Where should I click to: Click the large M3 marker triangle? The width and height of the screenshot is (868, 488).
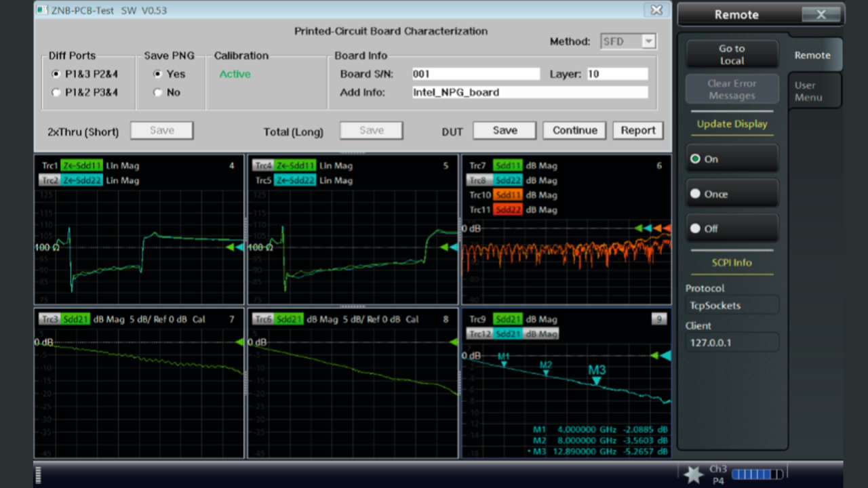pos(596,381)
